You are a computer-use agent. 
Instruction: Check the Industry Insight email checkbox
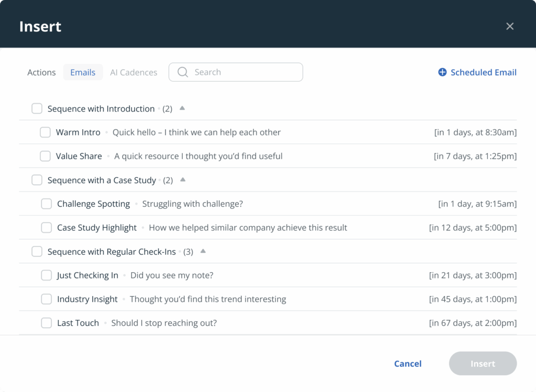[46, 299]
